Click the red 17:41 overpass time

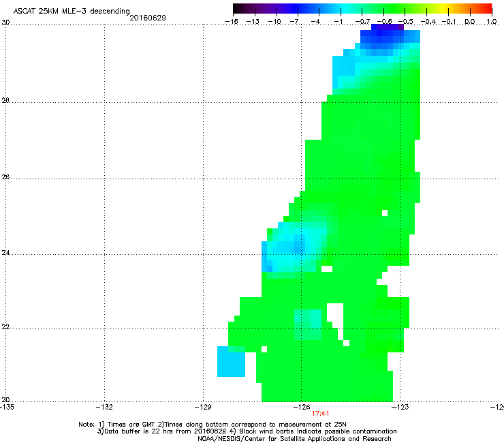tap(320, 414)
